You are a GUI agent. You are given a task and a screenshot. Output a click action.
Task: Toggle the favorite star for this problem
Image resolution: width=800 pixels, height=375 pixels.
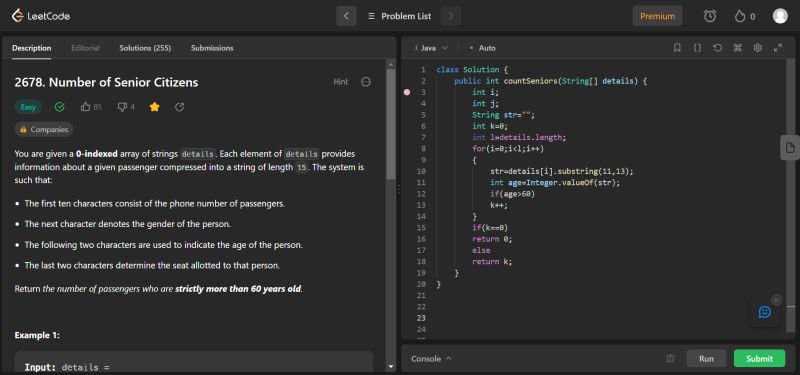click(155, 107)
